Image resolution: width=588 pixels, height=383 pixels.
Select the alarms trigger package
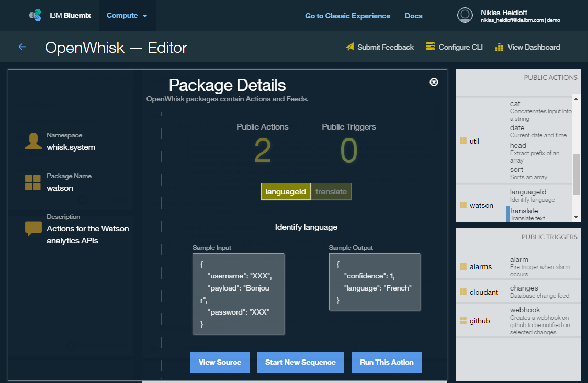480,266
